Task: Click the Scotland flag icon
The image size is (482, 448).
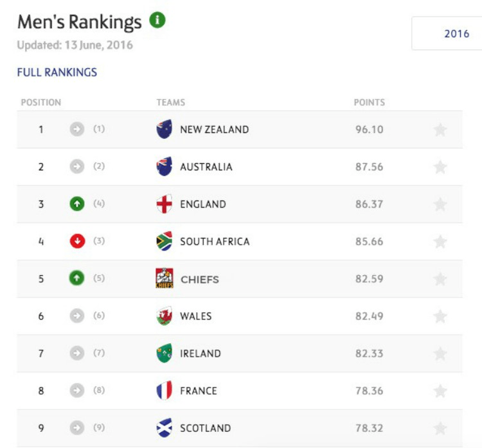Action: pyautogui.click(x=165, y=428)
